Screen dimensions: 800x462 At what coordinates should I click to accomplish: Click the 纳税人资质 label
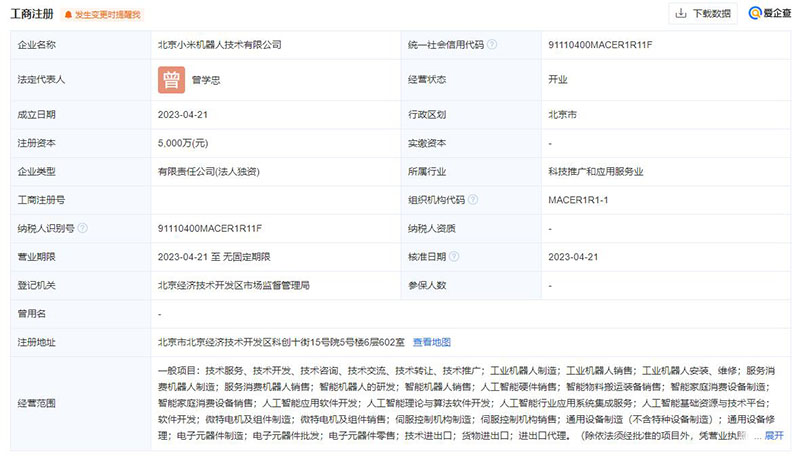click(x=432, y=228)
